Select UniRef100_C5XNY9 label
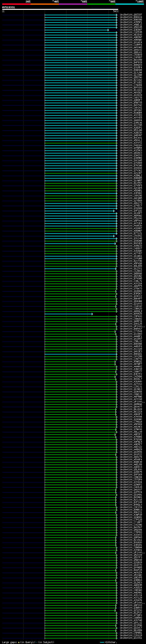The height and width of the screenshot is (644, 146). click(x=131, y=55)
